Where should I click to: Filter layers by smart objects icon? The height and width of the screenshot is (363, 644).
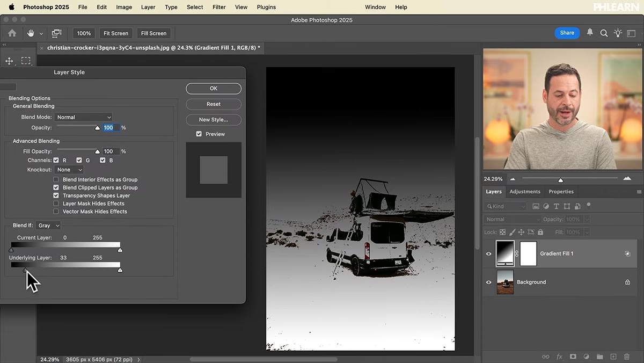coord(577,206)
